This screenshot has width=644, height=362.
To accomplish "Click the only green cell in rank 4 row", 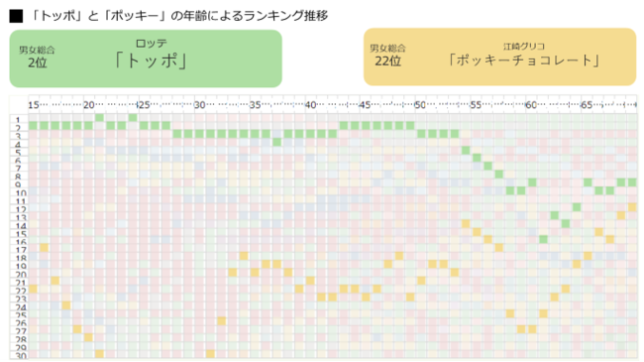I will [x=276, y=142].
